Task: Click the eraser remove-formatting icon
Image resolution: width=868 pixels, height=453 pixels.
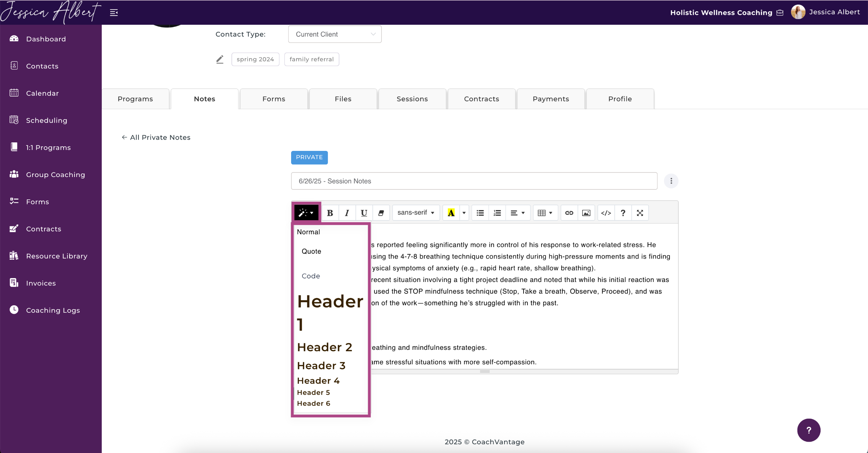Action: [x=381, y=213]
